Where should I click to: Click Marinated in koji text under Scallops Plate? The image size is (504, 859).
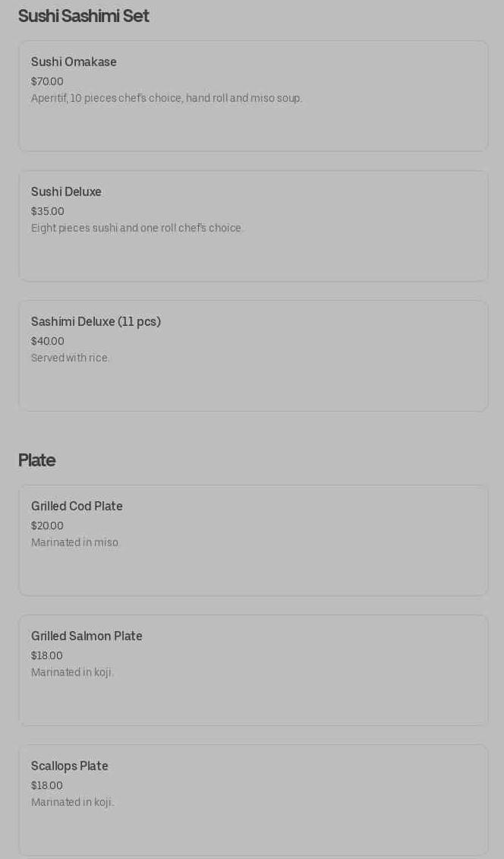click(72, 802)
